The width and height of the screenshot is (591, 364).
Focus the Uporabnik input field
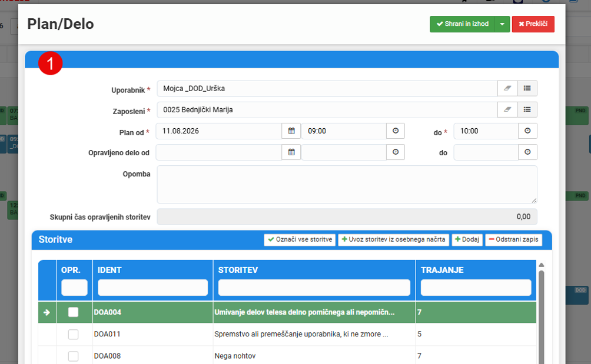tap(327, 88)
